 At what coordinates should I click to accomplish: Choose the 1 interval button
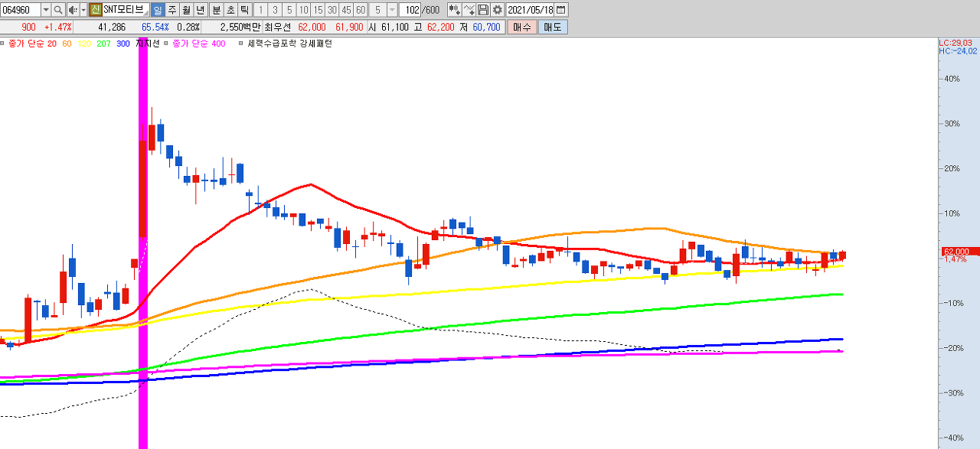pyautogui.click(x=260, y=10)
